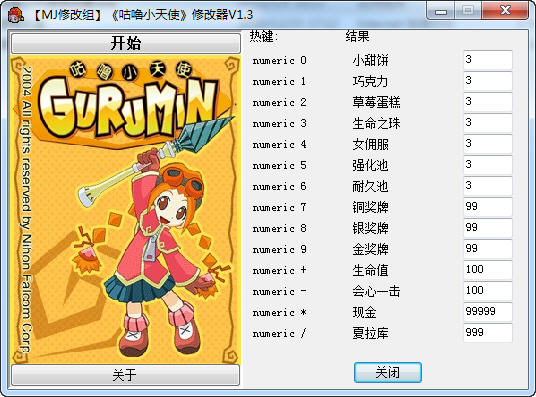Focus the 铜奖牌 value field
Viewport: 536px width, 397px height.
(488, 207)
